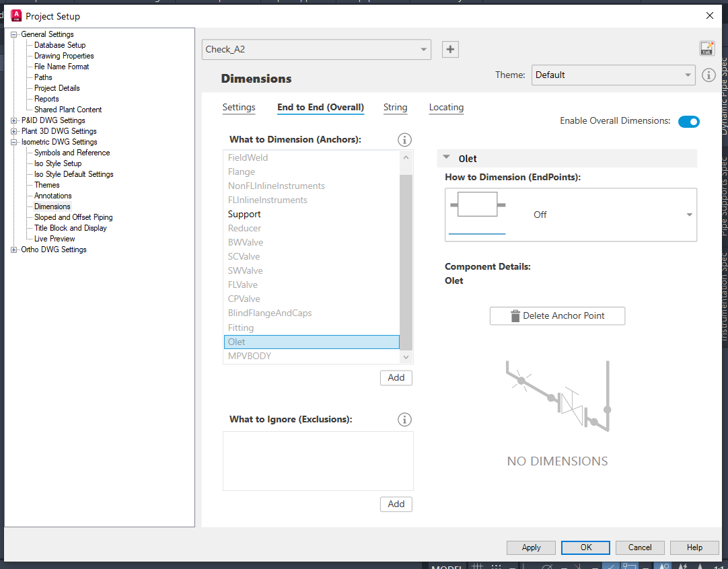This screenshot has height=569, width=728.
Task: Select Symbols and Reference tree item
Action: coord(72,153)
